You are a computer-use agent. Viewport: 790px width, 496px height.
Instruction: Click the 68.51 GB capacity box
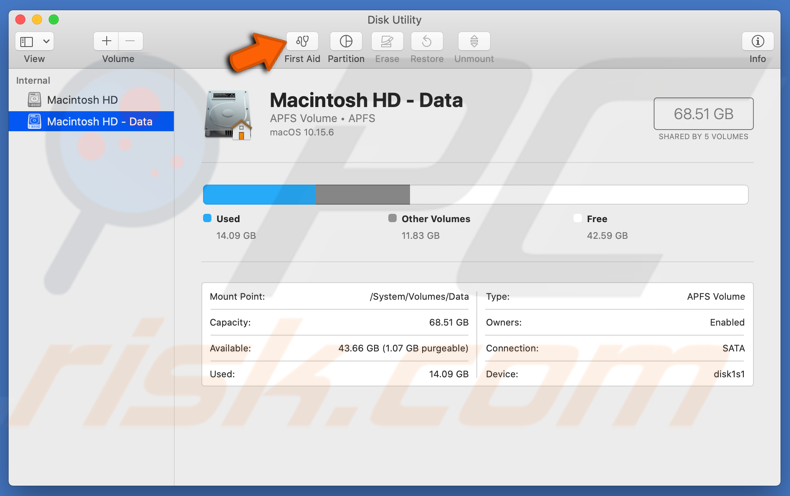click(x=703, y=114)
